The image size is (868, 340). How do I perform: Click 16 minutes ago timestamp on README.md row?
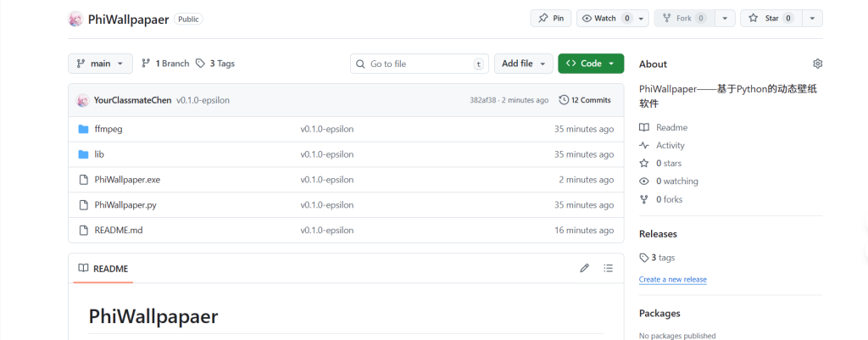pyautogui.click(x=584, y=230)
